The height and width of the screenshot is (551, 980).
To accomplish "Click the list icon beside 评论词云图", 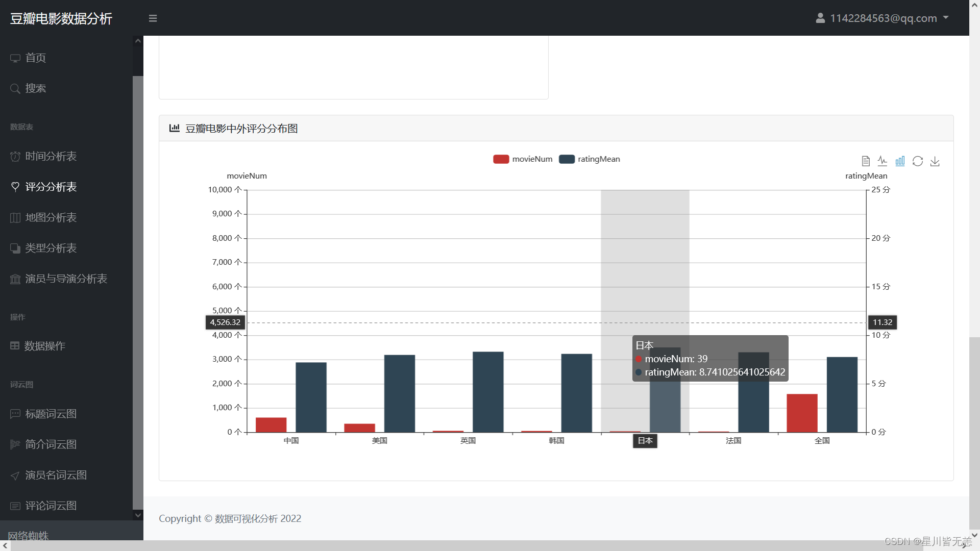I will [x=15, y=506].
